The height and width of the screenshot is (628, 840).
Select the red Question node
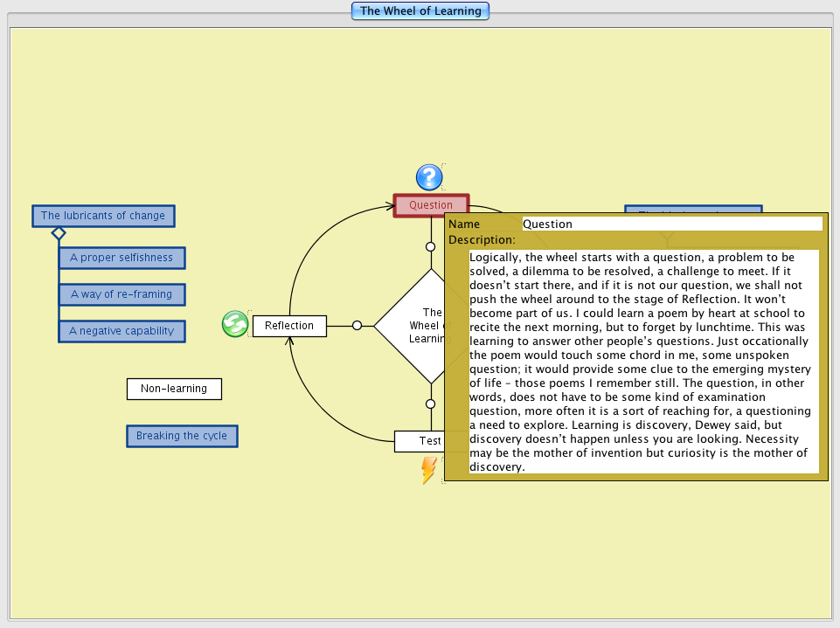[x=431, y=205]
